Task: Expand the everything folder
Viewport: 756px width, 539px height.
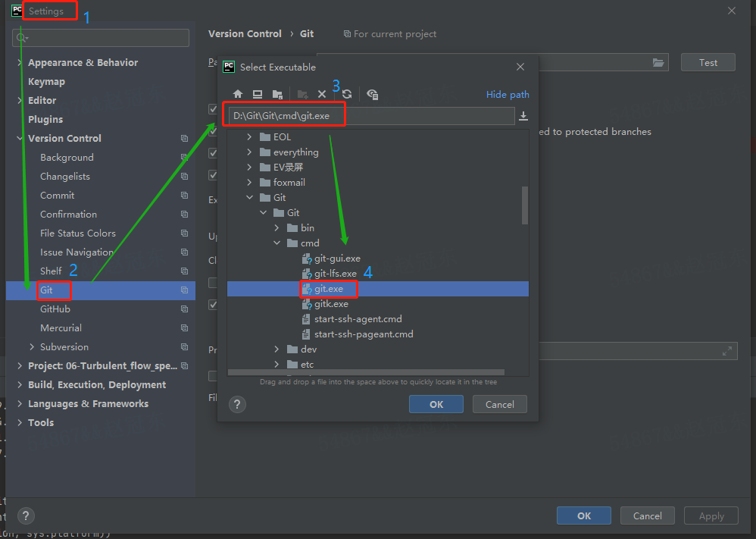Action: pos(249,152)
